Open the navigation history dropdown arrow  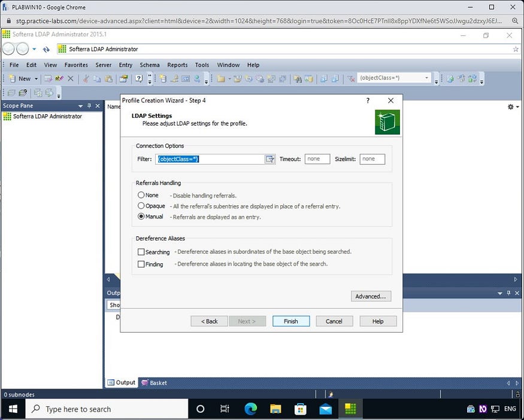34,49
